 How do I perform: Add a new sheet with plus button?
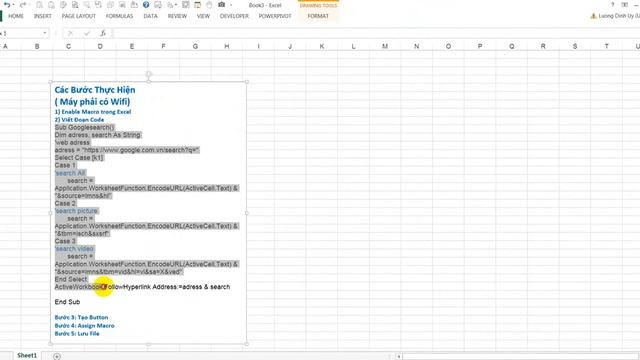(x=57, y=356)
